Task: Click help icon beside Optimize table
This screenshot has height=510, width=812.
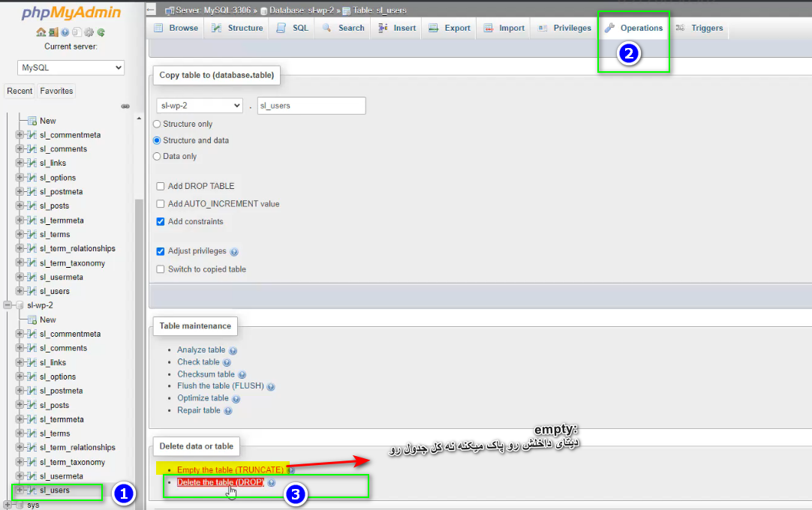Action: (x=236, y=399)
